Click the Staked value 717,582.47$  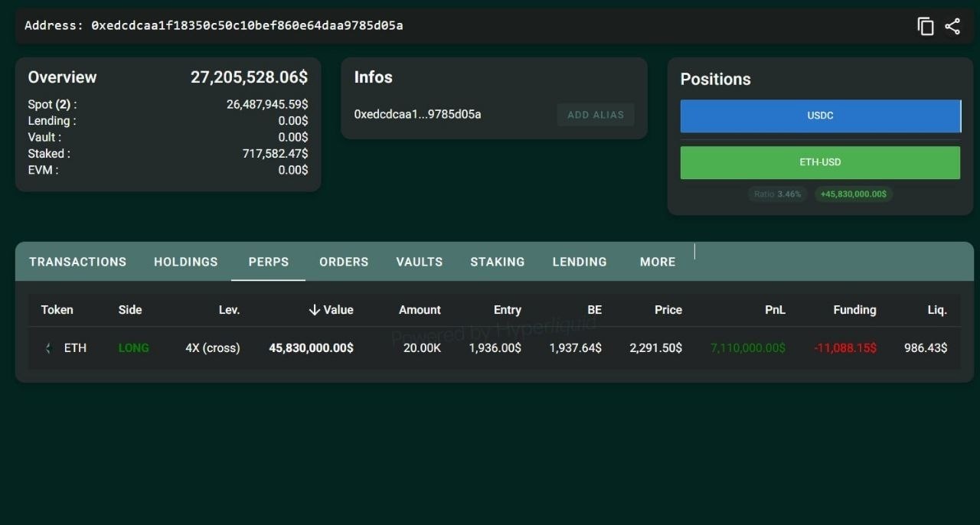click(276, 154)
